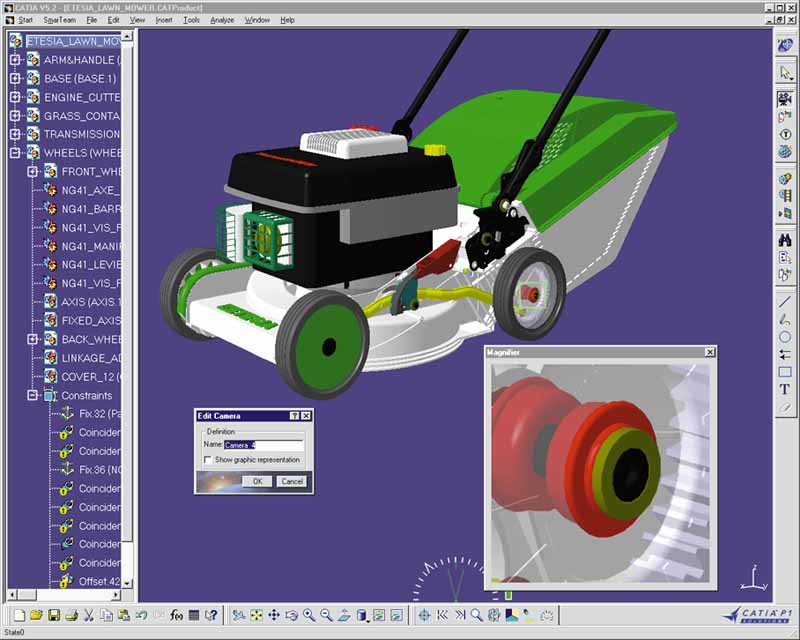The width and height of the screenshot is (800, 640).
Task: Open the SmarTeam menu
Action: pyautogui.click(x=59, y=20)
